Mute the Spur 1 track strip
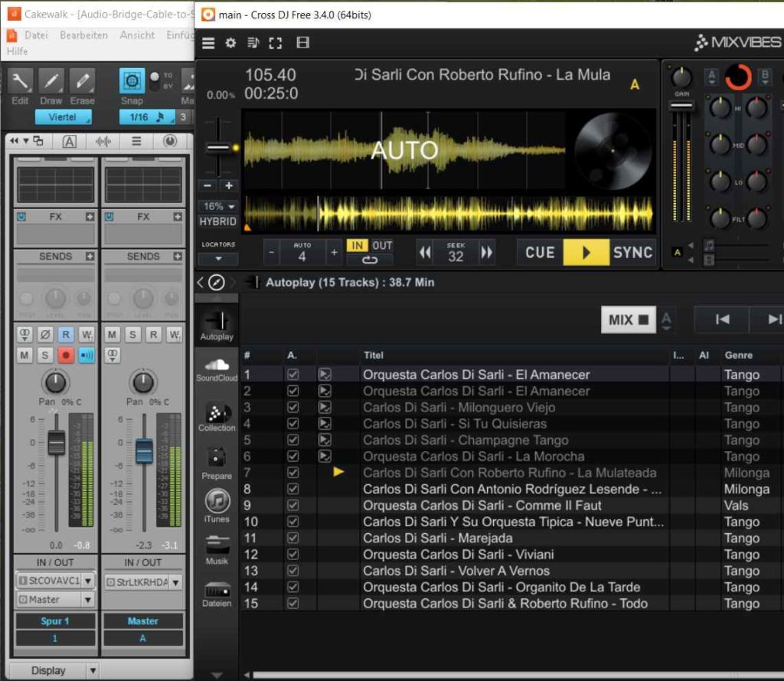 coord(24,355)
